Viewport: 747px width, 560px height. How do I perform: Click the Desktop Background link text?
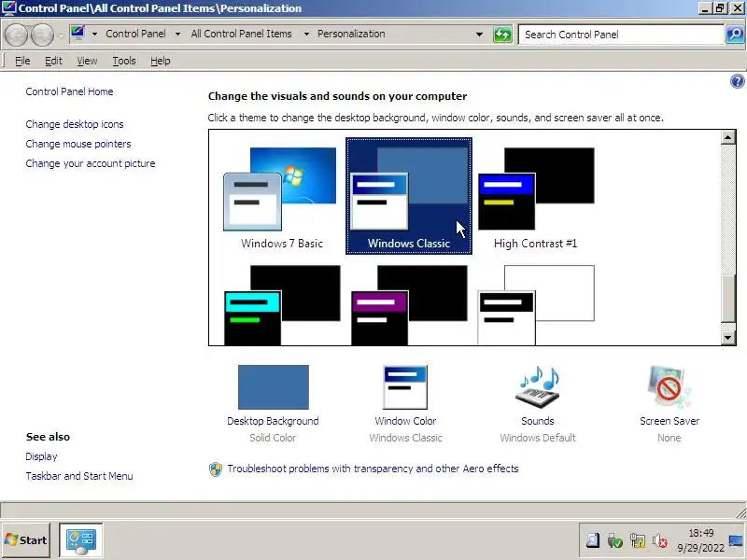[273, 421]
